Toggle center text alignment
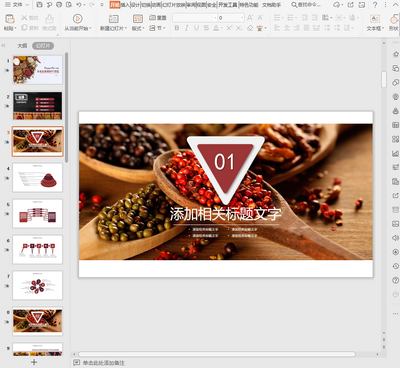 click(x=287, y=28)
